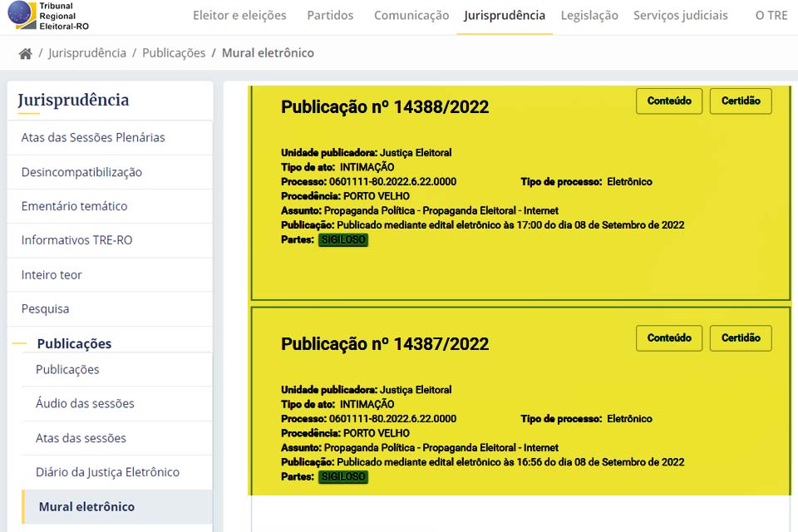Click SIGILOSO badge in Publicação 14388/2022
The height and width of the screenshot is (532, 798).
click(x=342, y=240)
